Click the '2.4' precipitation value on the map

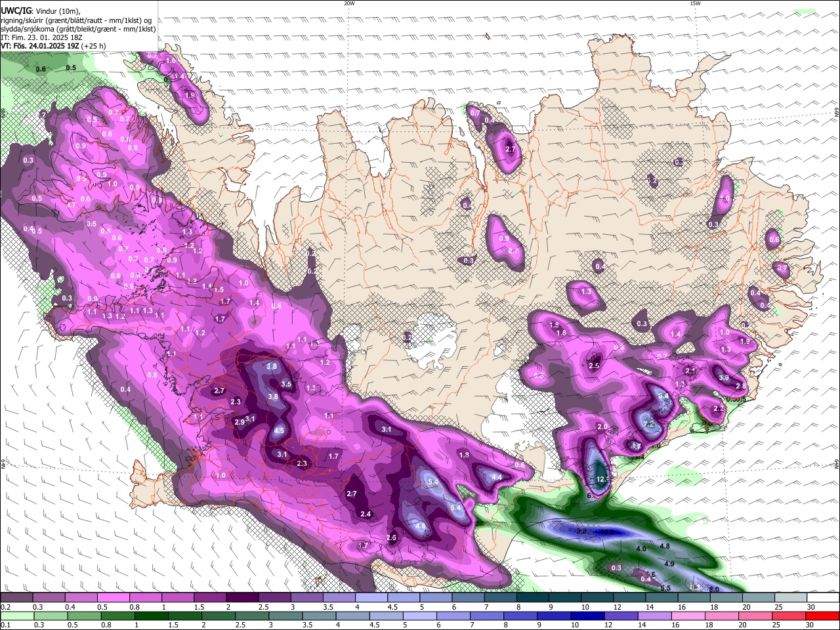click(x=366, y=514)
